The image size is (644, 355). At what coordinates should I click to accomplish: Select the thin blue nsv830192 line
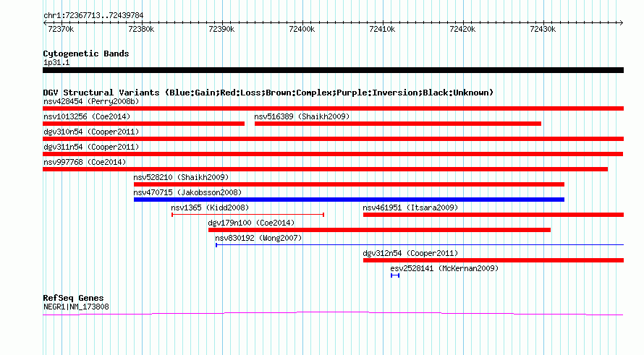(420, 245)
